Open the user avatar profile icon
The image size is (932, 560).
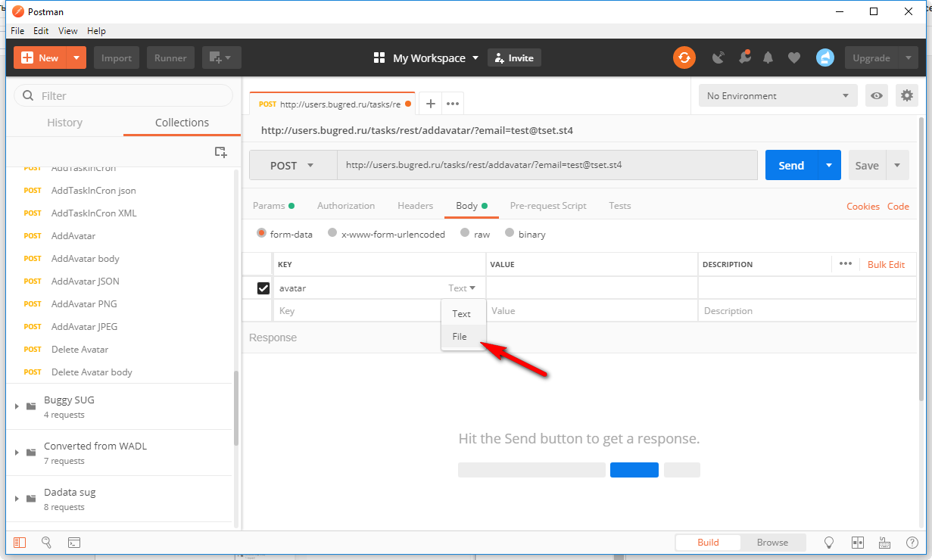pyautogui.click(x=825, y=58)
